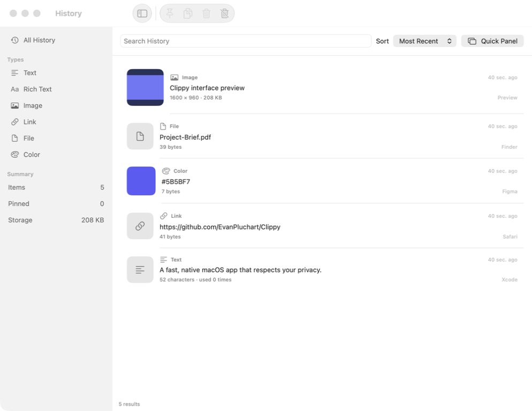The height and width of the screenshot is (411, 532).
Task: Click the text icon tile for privacy snippet
Action: [x=140, y=270]
